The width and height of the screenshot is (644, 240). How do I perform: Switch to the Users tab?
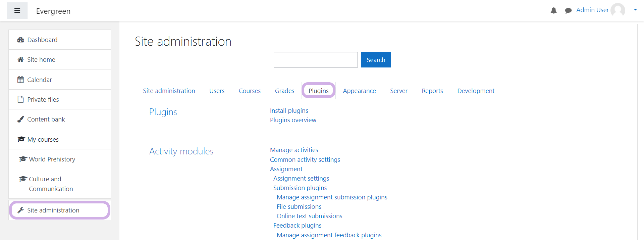[217, 91]
